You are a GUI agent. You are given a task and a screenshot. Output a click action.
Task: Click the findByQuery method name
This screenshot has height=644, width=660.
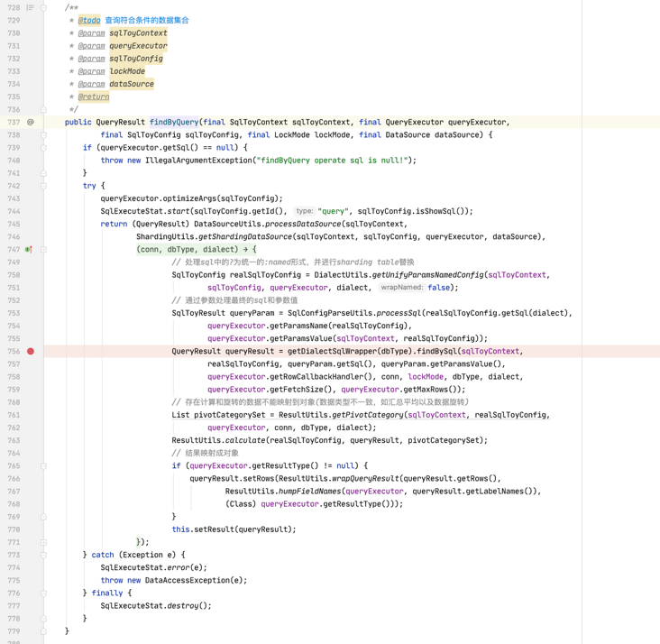click(x=174, y=122)
